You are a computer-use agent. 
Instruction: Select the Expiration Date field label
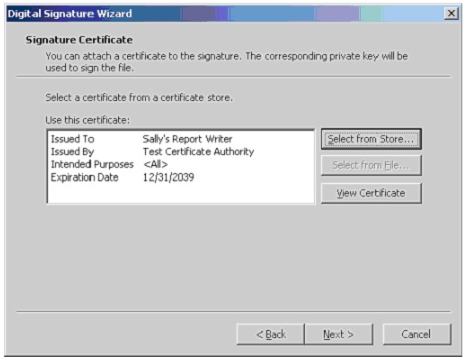coord(84,177)
